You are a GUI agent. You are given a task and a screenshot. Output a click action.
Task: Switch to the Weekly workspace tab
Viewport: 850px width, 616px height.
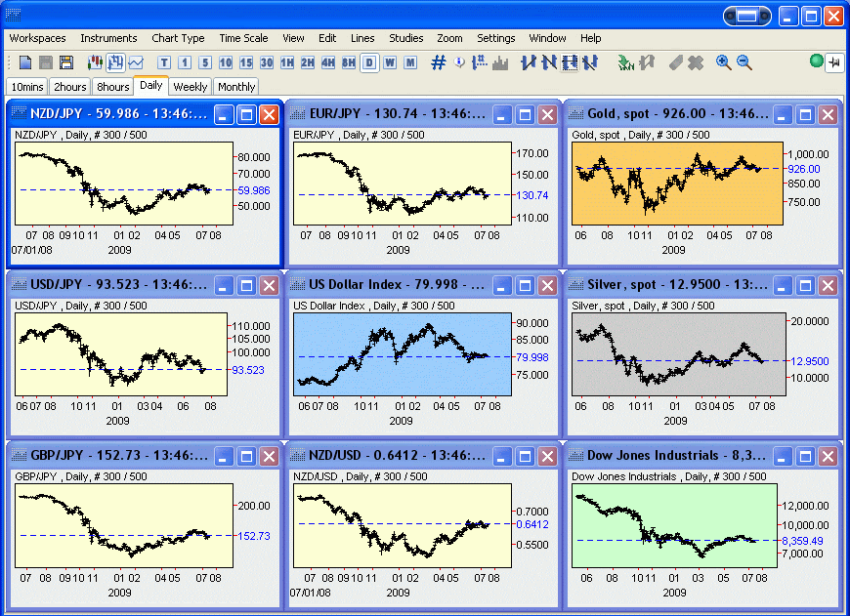pyautogui.click(x=191, y=87)
